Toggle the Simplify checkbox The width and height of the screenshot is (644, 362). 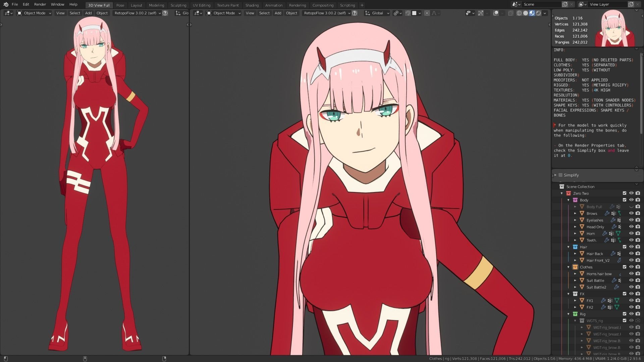coord(560,175)
